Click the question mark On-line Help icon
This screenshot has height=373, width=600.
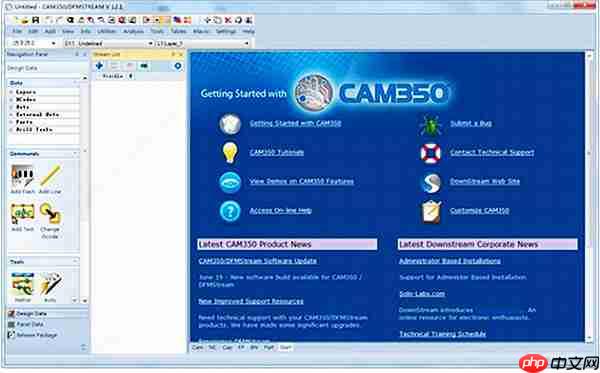(230, 211)
